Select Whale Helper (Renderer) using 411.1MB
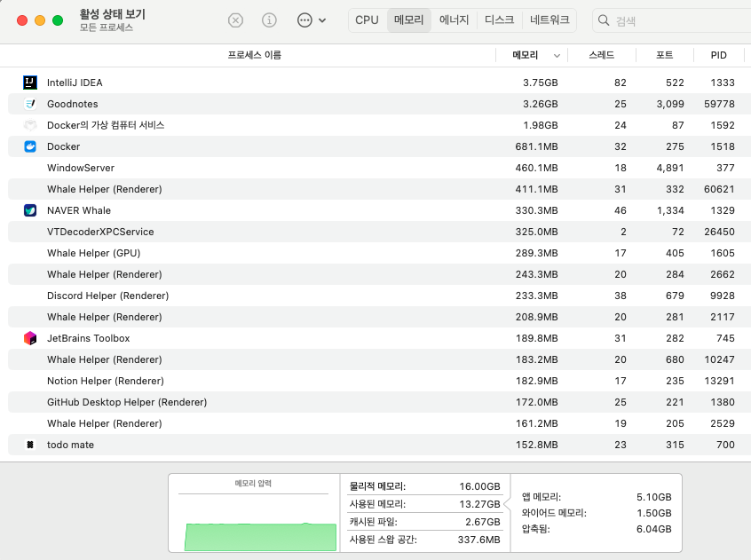751x560 pixels. pos(105,189)
